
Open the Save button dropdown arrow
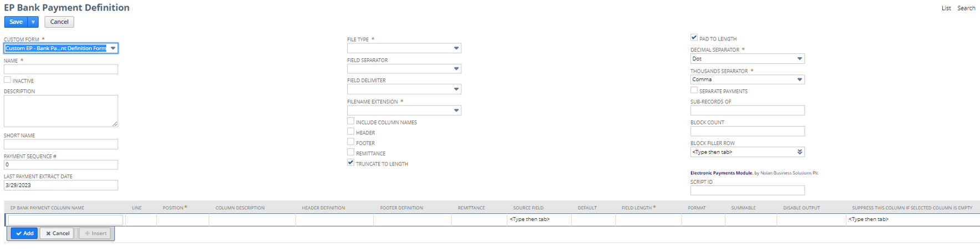point(33,22)
